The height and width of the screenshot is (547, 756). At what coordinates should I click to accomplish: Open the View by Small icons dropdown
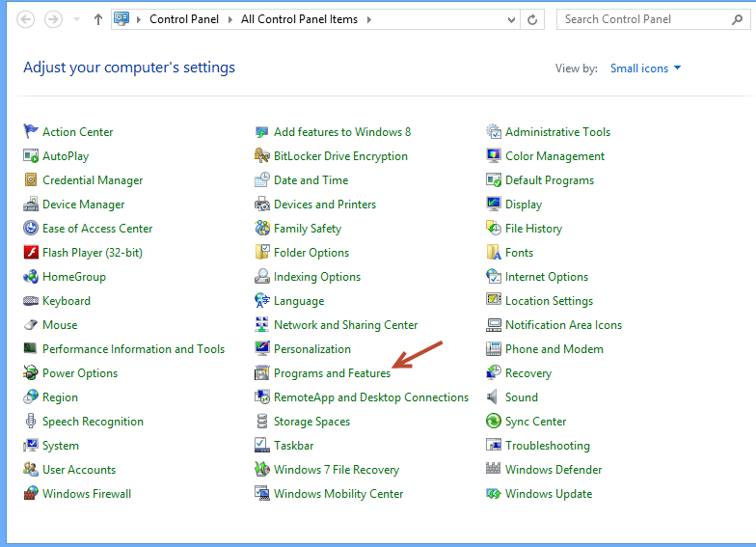tap(646, 68)
